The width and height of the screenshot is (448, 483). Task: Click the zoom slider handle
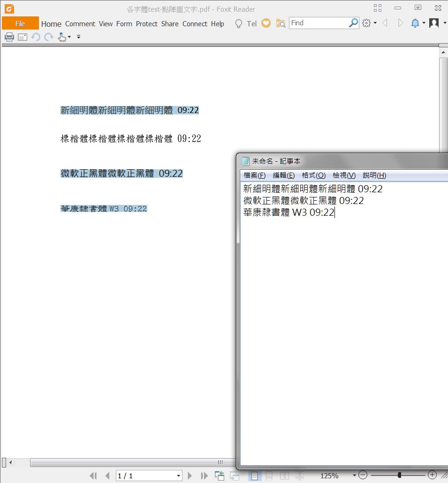(x=399, y=475)
